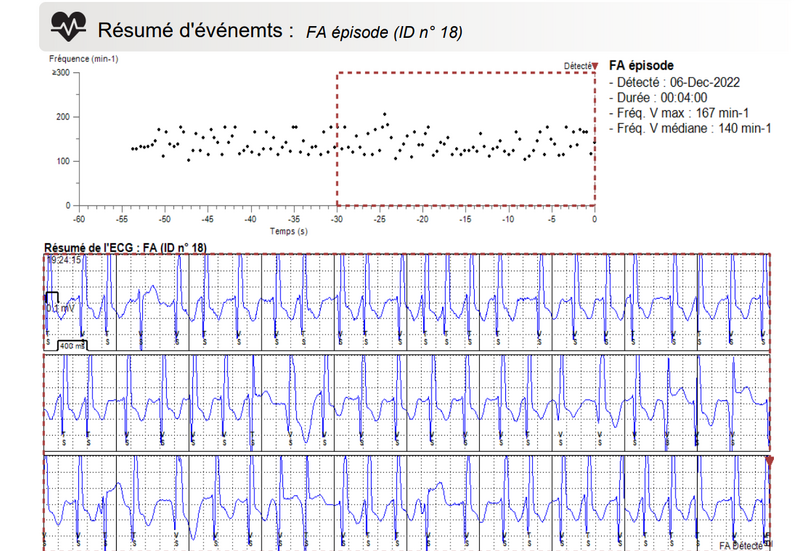Click the '- Fréq. V médiane : 140 min-1' line
Image resolution: width=800 pixels, height=551 pixels.
[690, 128]
